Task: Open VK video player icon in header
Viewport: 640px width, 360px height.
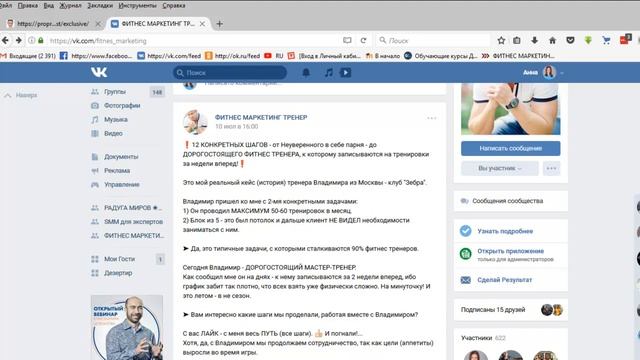Action: pyautogui.click(x=345, y=73)
